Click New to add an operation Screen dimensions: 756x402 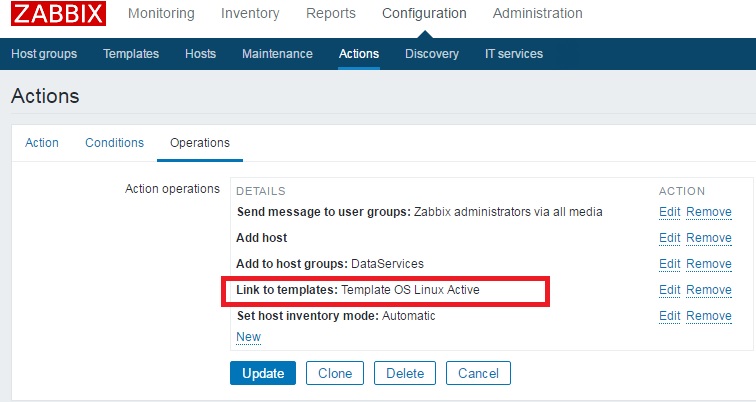click(x=248, y=337)
